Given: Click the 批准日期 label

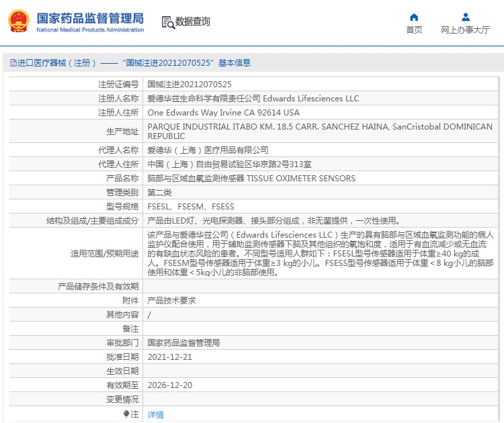Looking at the screenshot, I should coord(122,357).
